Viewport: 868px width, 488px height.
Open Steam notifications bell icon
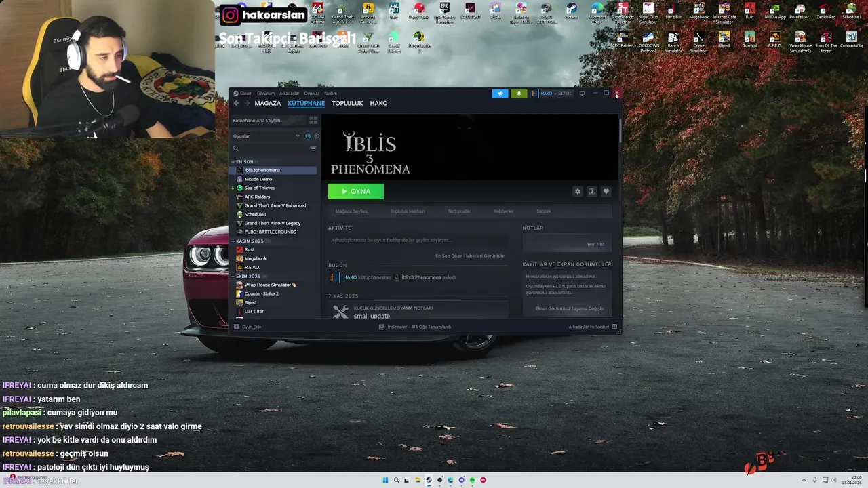[x=519, y=94]
